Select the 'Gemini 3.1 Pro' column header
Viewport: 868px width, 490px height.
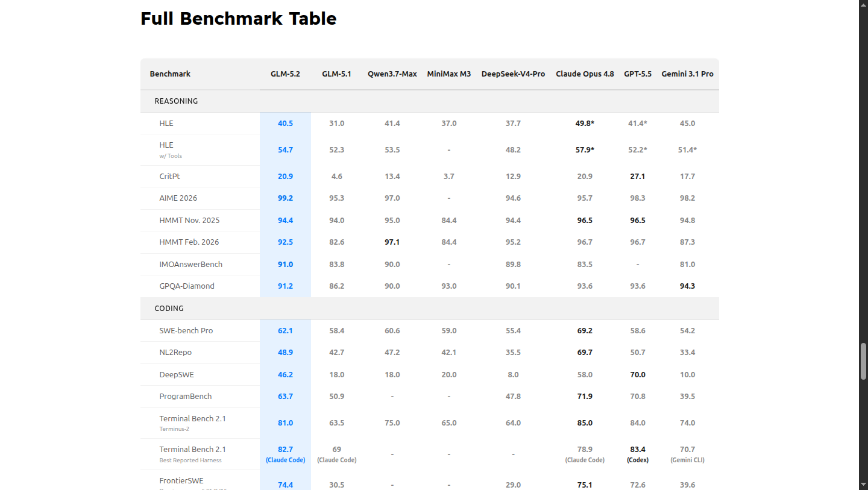(687, 74)
